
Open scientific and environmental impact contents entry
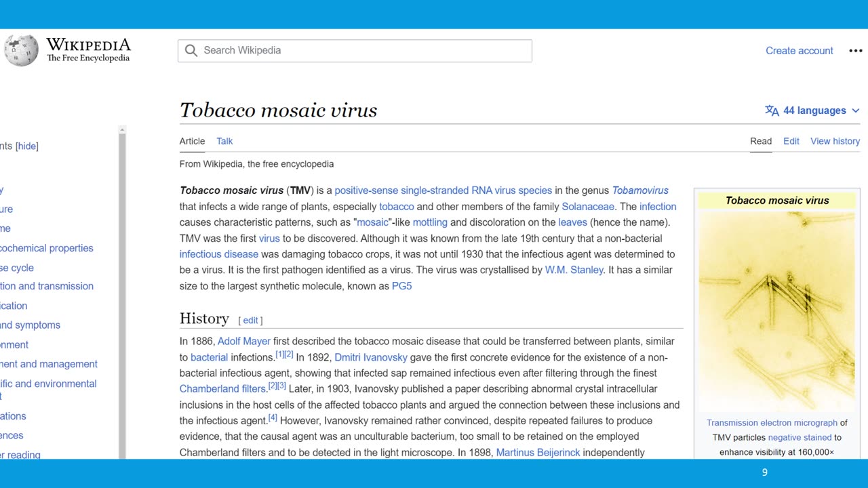(48, 390)
